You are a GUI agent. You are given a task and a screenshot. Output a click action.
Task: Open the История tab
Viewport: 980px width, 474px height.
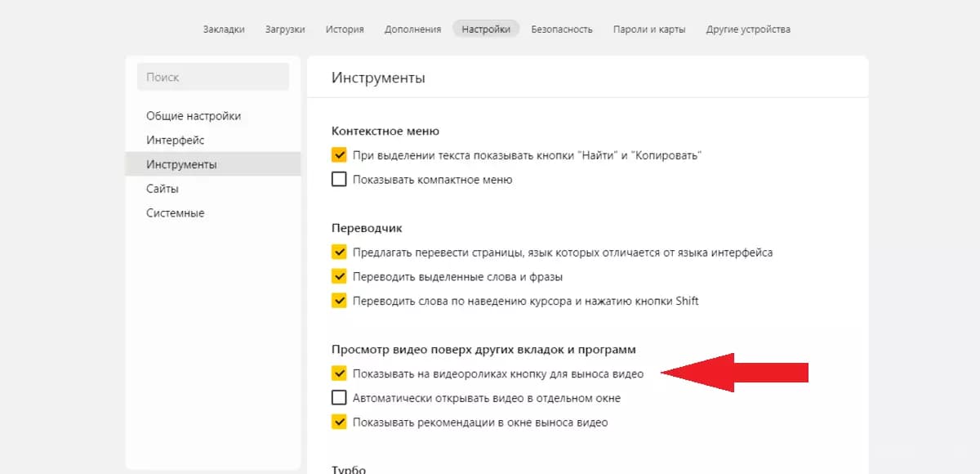click(x=345, y=29)
